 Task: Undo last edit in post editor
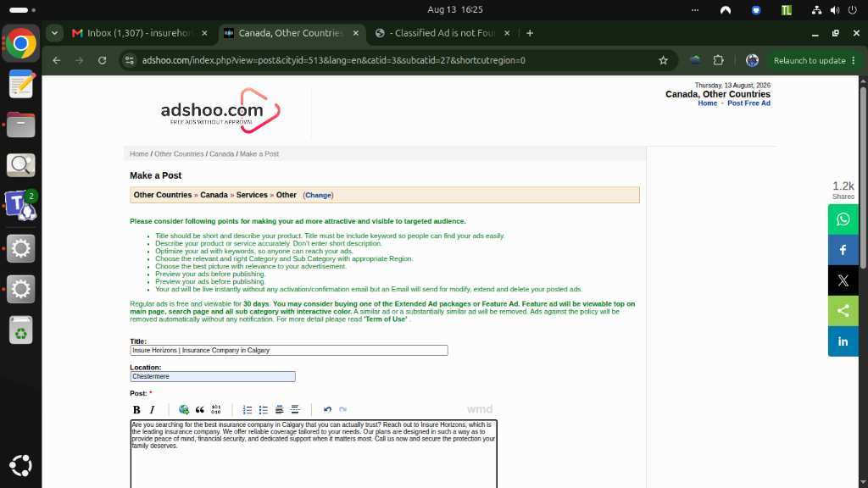(x=327, y=409)
